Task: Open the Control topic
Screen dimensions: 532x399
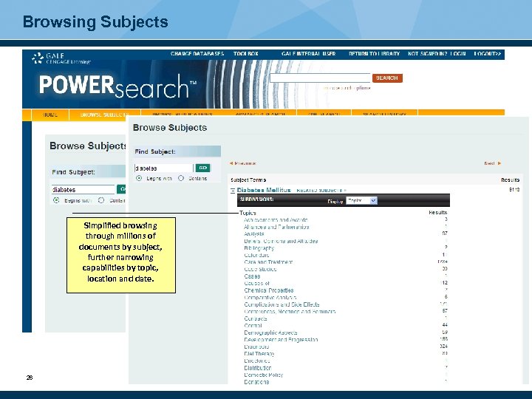Action: coord(253,326)
